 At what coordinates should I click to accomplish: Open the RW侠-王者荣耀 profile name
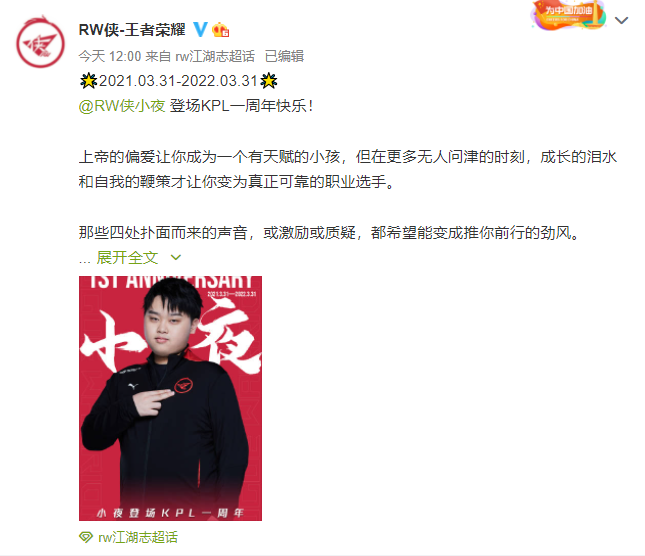click(132, 30)
